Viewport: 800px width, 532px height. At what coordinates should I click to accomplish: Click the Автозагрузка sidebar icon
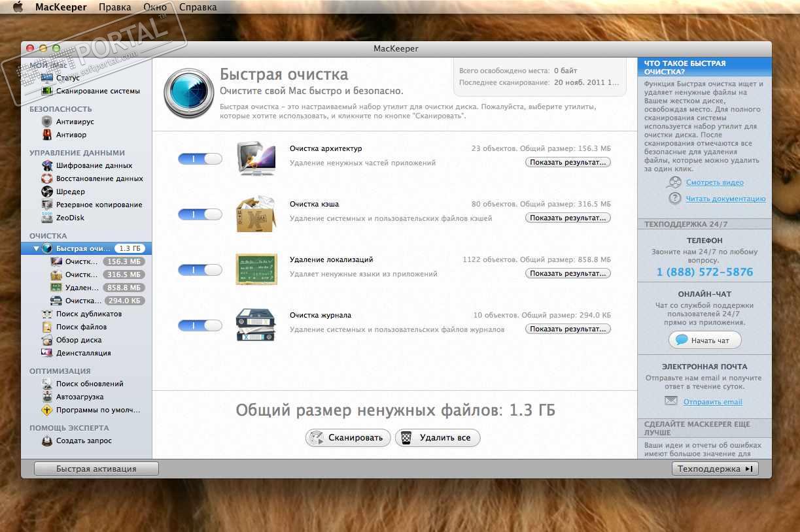(46, 397)
